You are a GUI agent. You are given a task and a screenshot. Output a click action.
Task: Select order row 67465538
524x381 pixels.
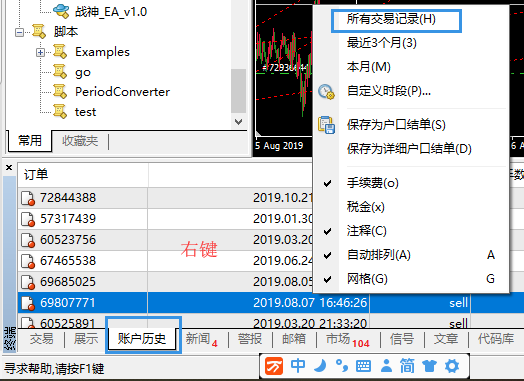click(x=68, y=261)
